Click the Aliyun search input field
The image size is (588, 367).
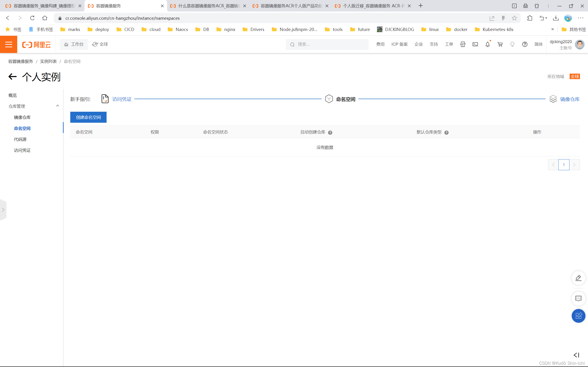[331, 44]
